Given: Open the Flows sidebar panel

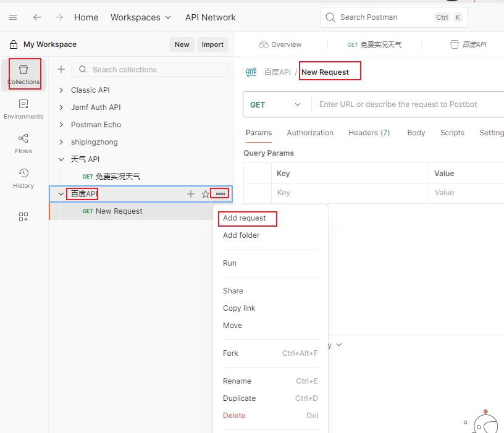Looking at the screenshot, I should 23,143.
